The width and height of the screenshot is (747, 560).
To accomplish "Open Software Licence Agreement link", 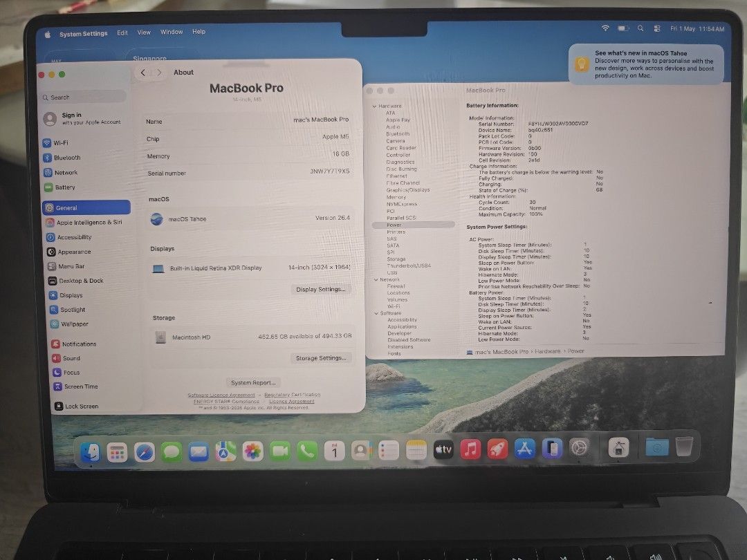I will [x=221, y=395].
